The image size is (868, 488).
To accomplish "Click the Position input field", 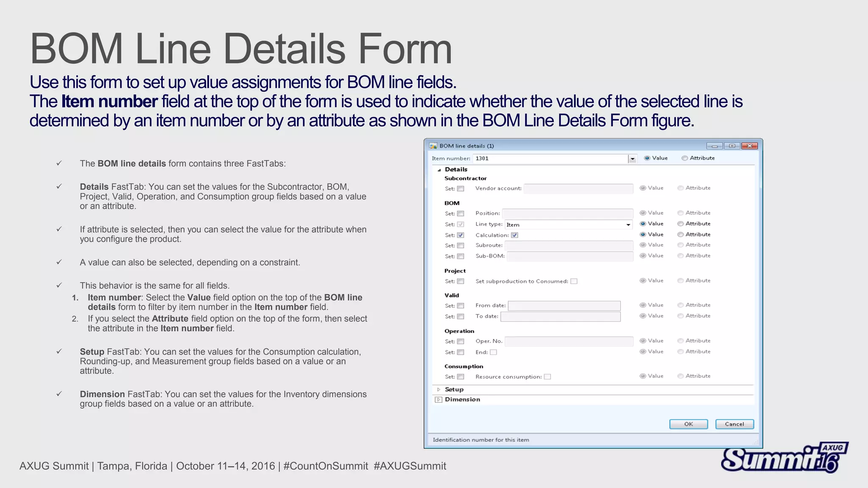I will coord(568,213).
